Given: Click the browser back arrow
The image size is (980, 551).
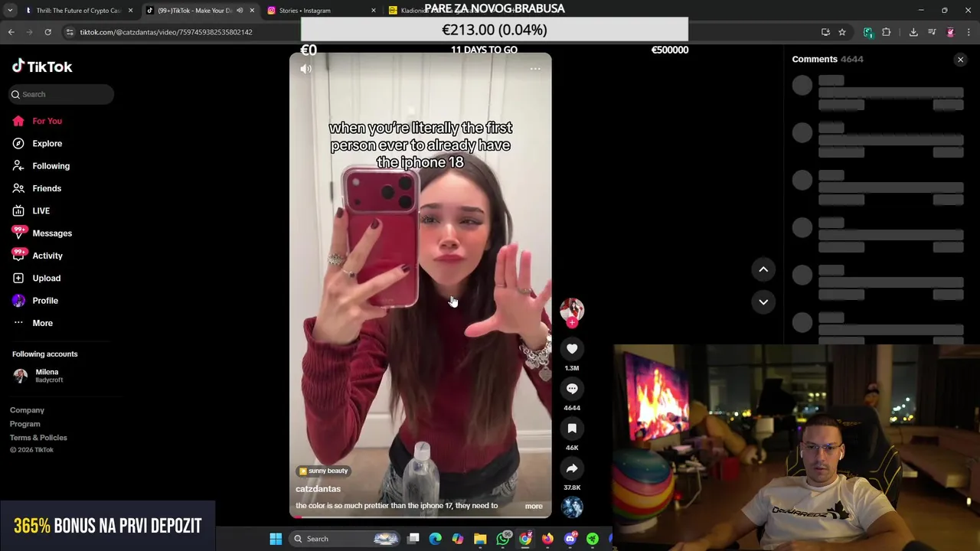Looking at the screenshot, I should 11,32.
